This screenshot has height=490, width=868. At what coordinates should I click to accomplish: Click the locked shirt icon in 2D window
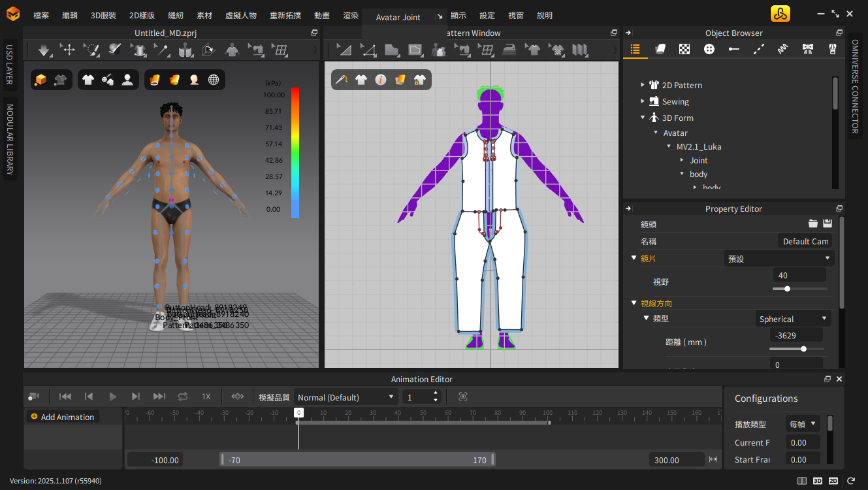420,80
